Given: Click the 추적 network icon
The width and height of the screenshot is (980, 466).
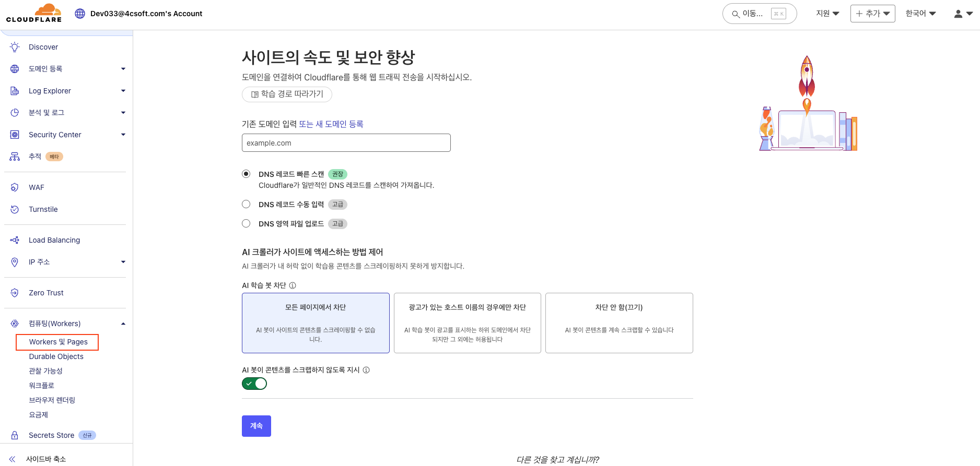Looking at the screenshot, I should tap(15, 157).
